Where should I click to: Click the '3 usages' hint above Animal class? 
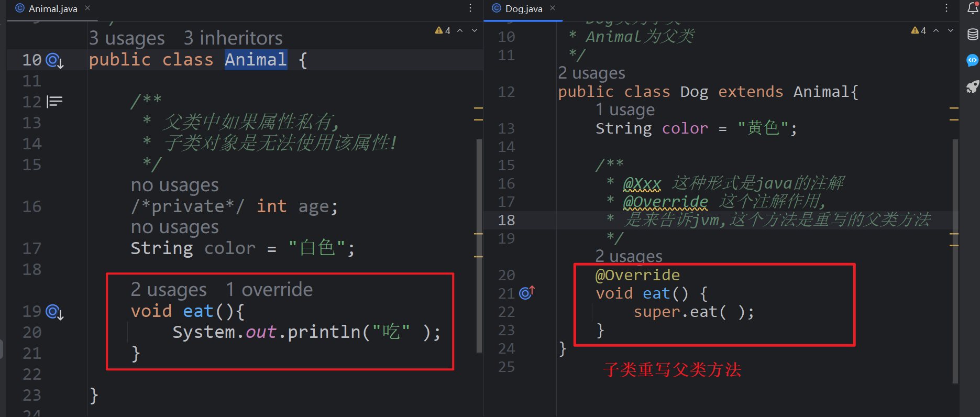[x=127, y=38]
